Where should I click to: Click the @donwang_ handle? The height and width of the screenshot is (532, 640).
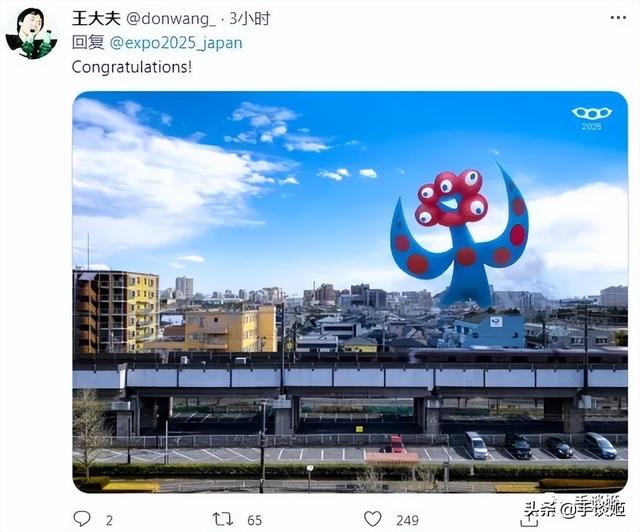[171, 19]
